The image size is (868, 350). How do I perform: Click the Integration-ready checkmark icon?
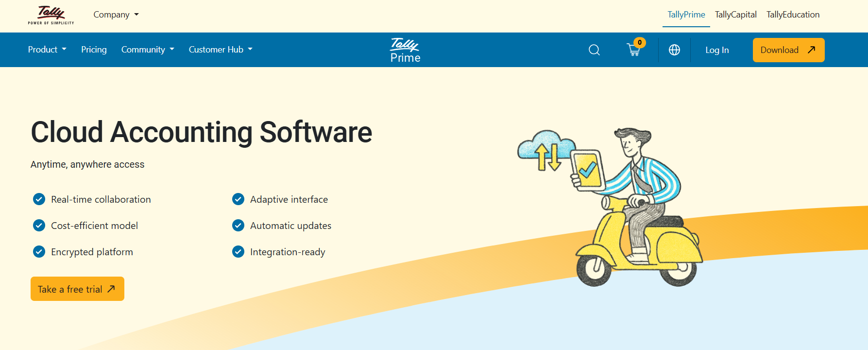238,252
